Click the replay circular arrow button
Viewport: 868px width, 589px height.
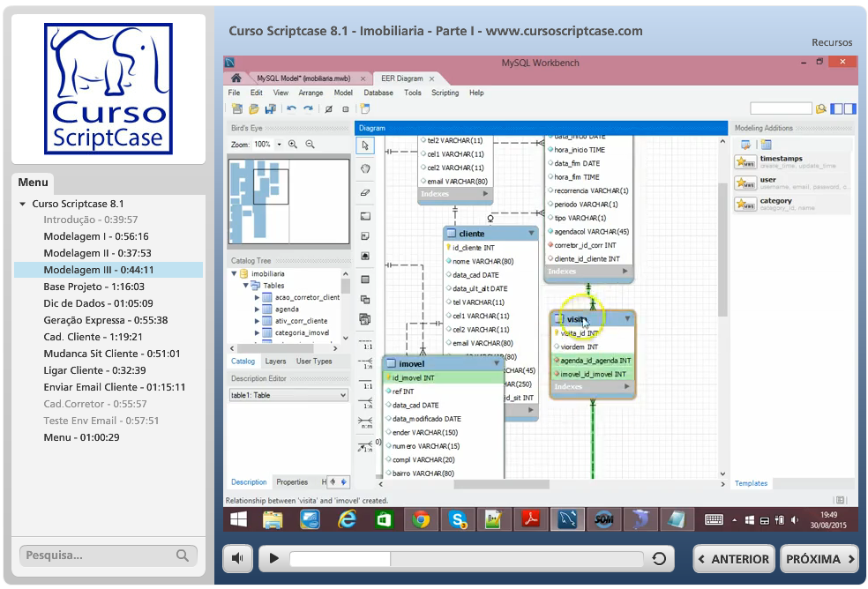coord(659,558)
